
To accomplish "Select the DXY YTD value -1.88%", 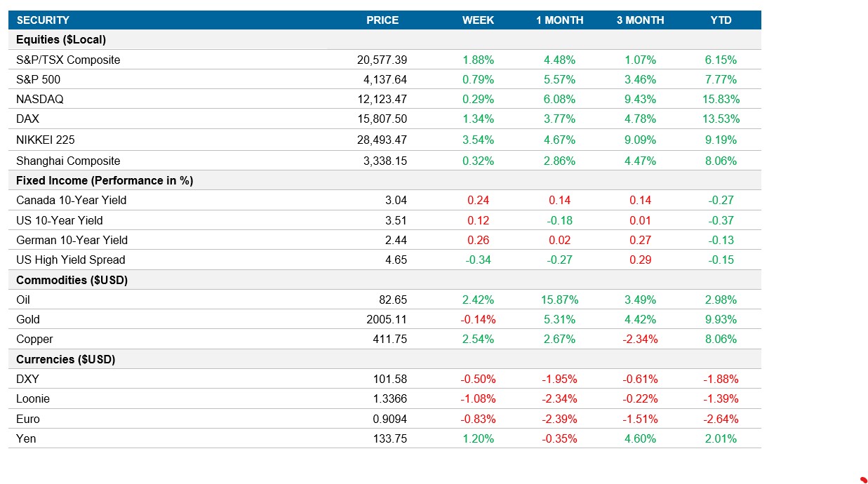I will coord(721,379).
